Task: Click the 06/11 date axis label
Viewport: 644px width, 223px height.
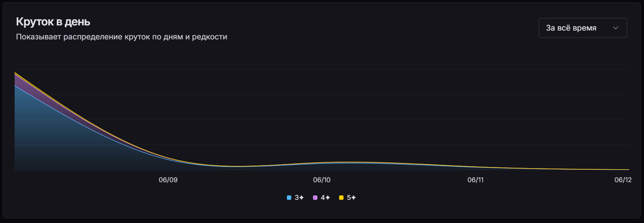Action: point(476,180)
